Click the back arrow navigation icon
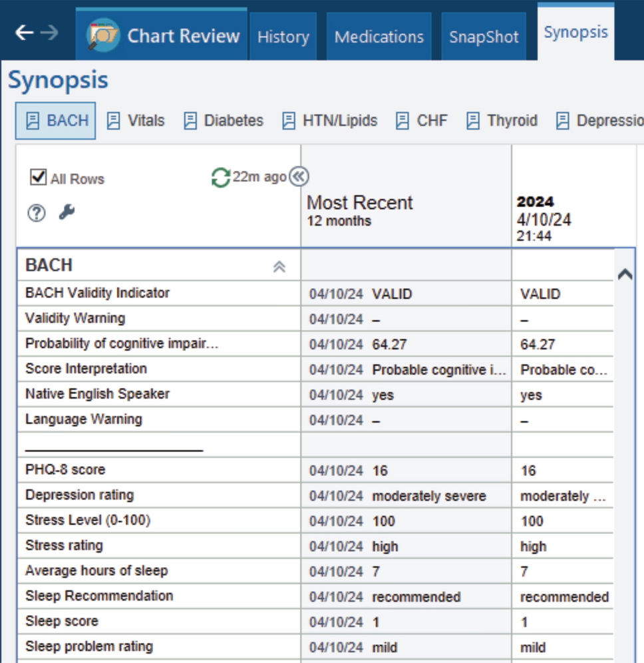 tap(25, 33)
